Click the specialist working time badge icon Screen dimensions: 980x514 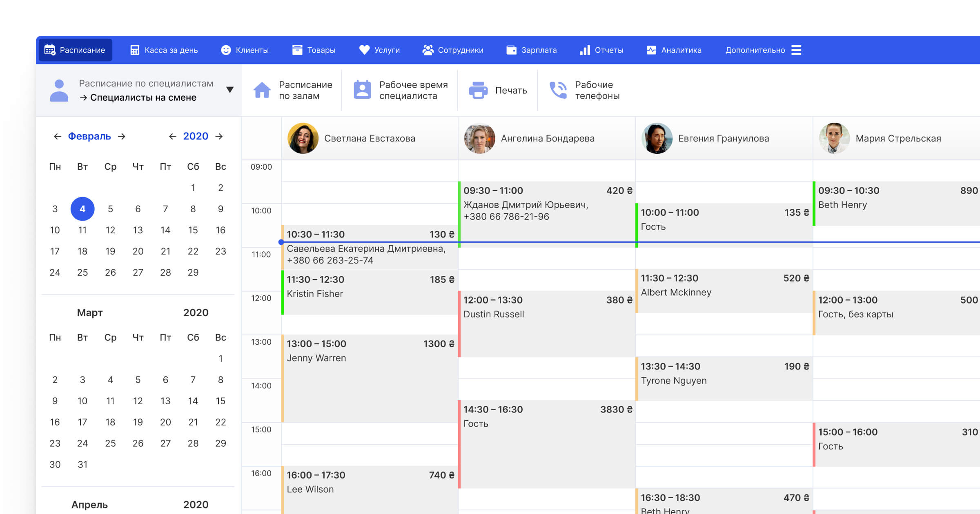[362, 90]
